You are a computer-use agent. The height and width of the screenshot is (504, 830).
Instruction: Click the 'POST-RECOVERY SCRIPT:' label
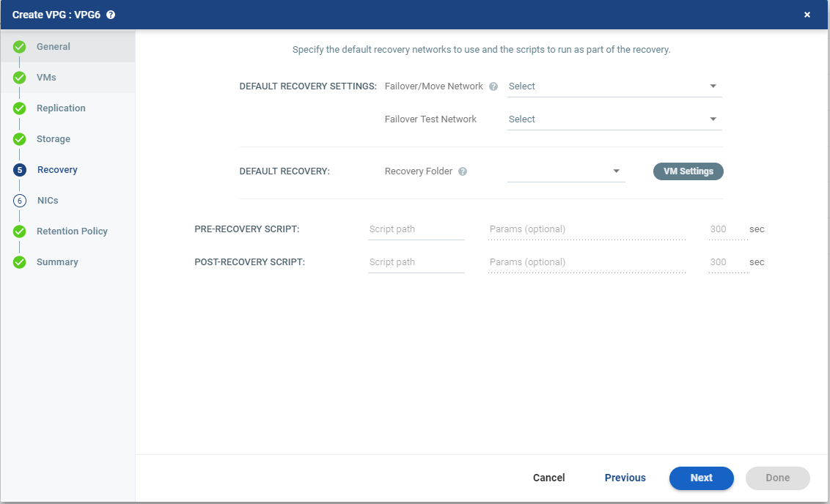pyautogui.click(x=249, y=262)
